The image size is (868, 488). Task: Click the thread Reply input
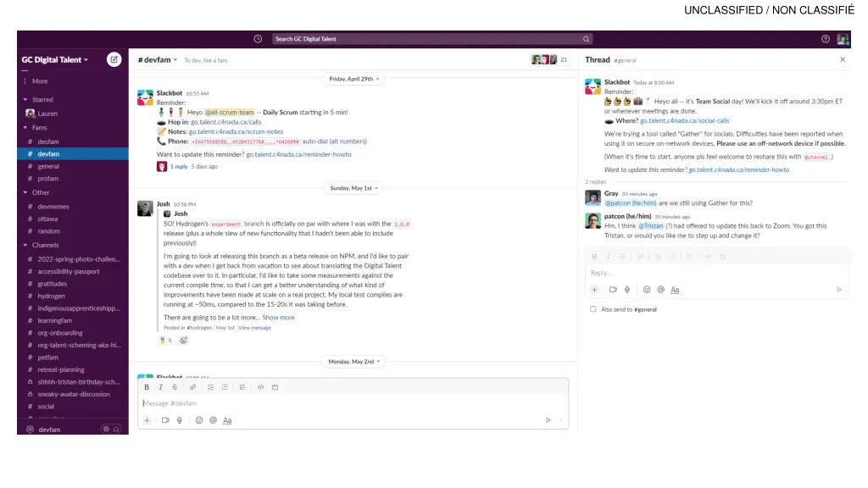pyautogui.click(x=716, y=273)
